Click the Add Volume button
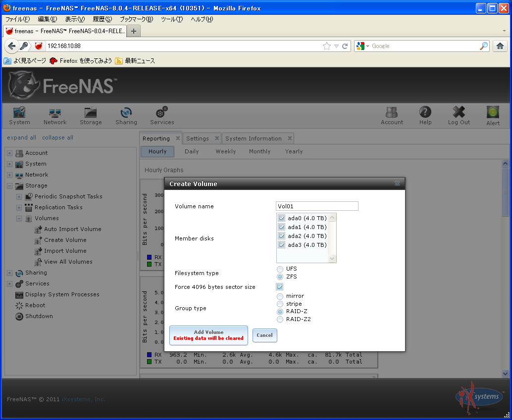This screenshot has height=420, width=512. (208, 335)
